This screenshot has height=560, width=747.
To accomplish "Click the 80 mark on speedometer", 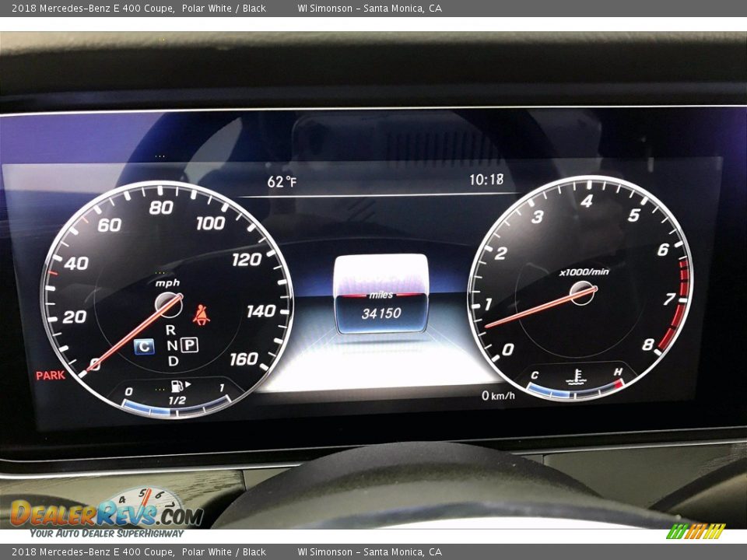I will pos(161,208).
